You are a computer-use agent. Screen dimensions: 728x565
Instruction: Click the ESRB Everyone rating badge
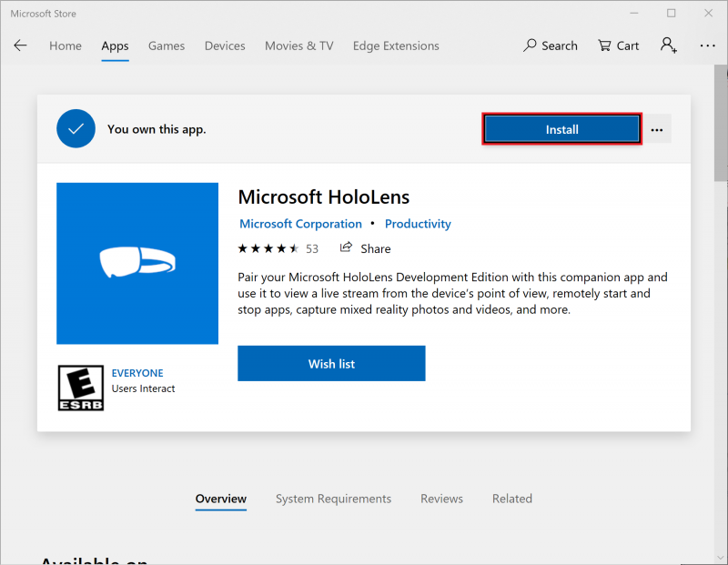point(81,388)
